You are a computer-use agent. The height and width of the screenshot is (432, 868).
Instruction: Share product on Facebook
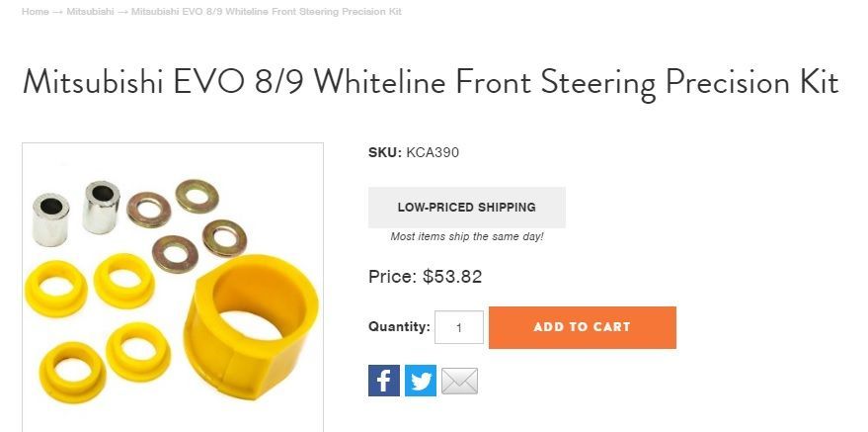coord(384,381)
